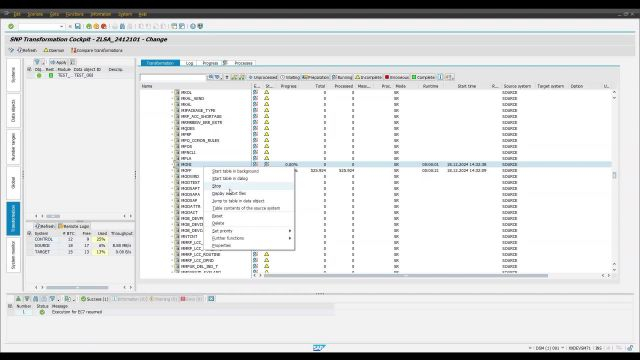Click the search icon in transformation toolbar
The width and height of the screenshot is (640, 360).
coord(211,77)
